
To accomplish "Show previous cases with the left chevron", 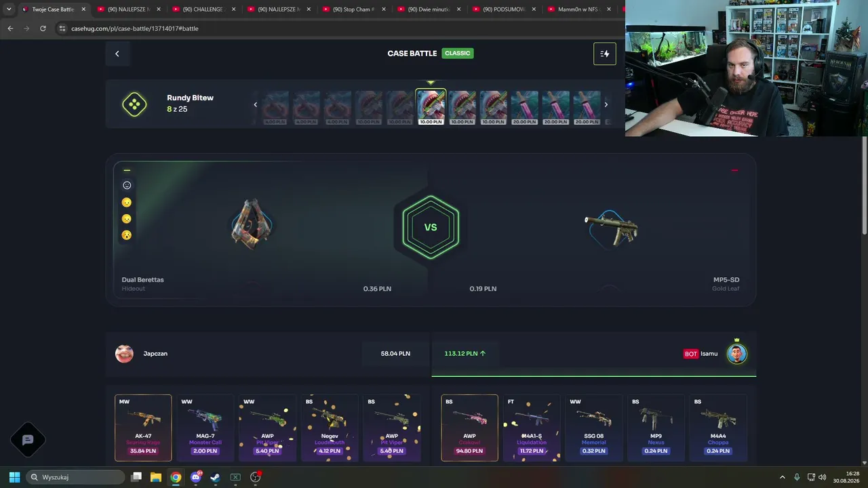I will [256, 104].
